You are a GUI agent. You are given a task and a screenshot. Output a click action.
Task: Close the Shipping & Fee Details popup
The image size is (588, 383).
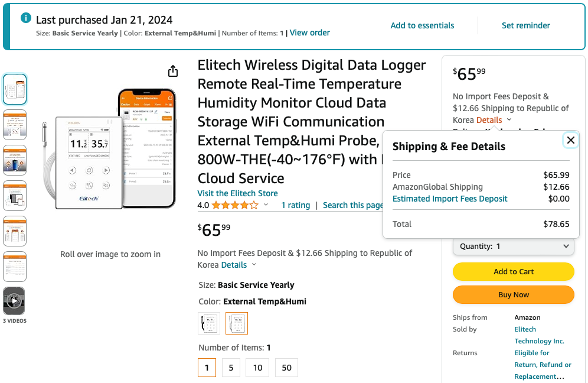(570, 140)
